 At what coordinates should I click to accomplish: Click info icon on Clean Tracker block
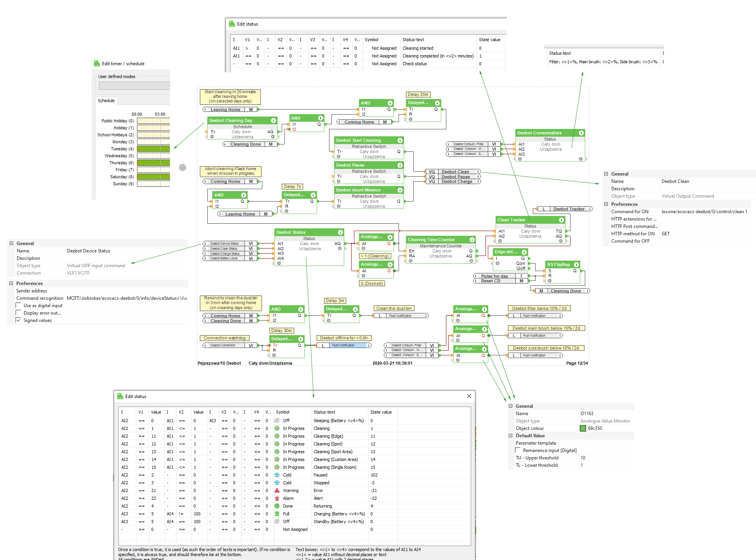pyautogui.click(x=561, y=220)
